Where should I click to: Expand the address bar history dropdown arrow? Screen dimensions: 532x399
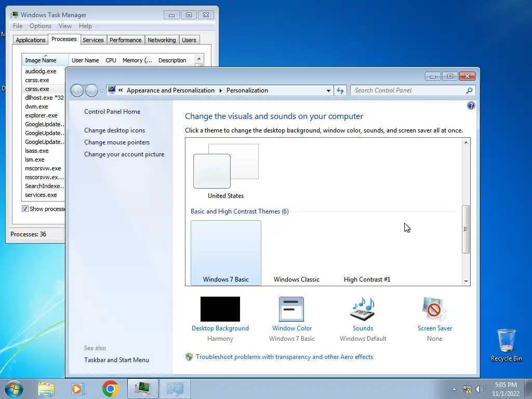pos(328,90)
